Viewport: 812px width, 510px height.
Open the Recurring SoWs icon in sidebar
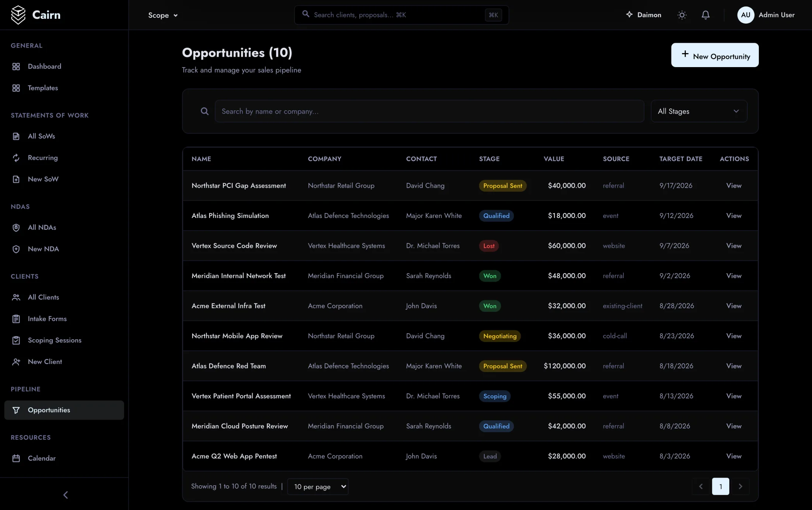point(16,158)
